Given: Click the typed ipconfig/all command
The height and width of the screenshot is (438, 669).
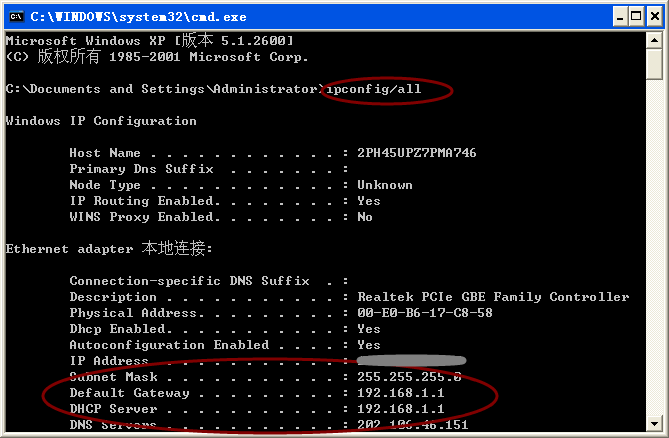Looking at the screenshot, I should 374,89.
